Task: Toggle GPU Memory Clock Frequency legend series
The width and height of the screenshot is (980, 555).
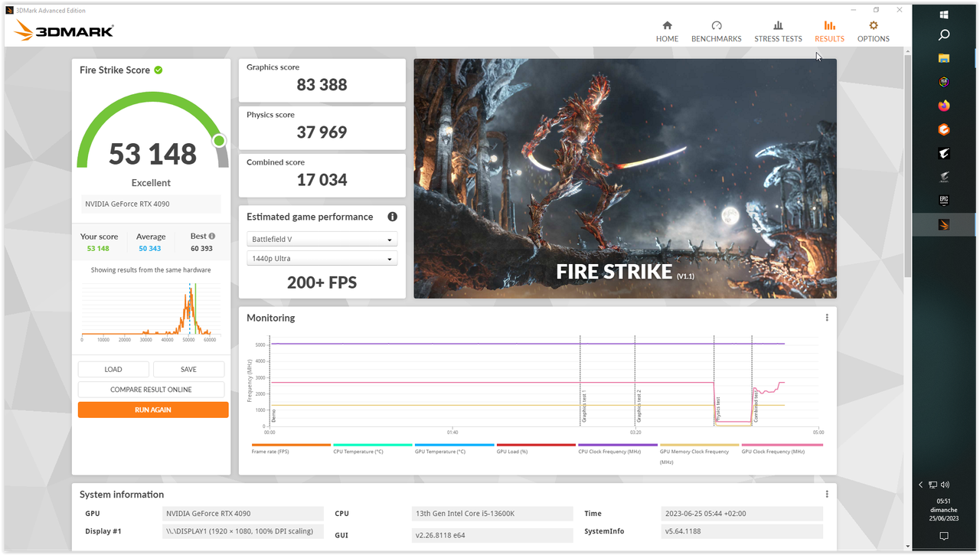Action: pos(699,453)
